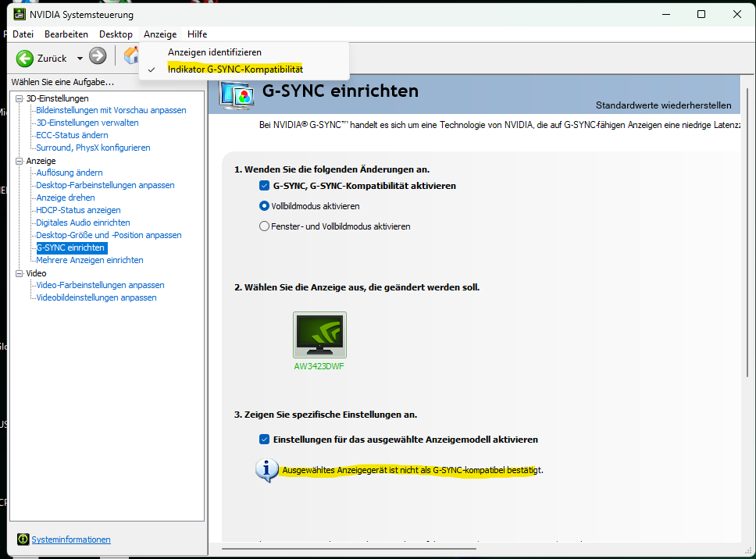Click the Systeminformationen icon
The width and height of the screenshot is (756, 559).
pyautogui.click(x=23, y=539)
